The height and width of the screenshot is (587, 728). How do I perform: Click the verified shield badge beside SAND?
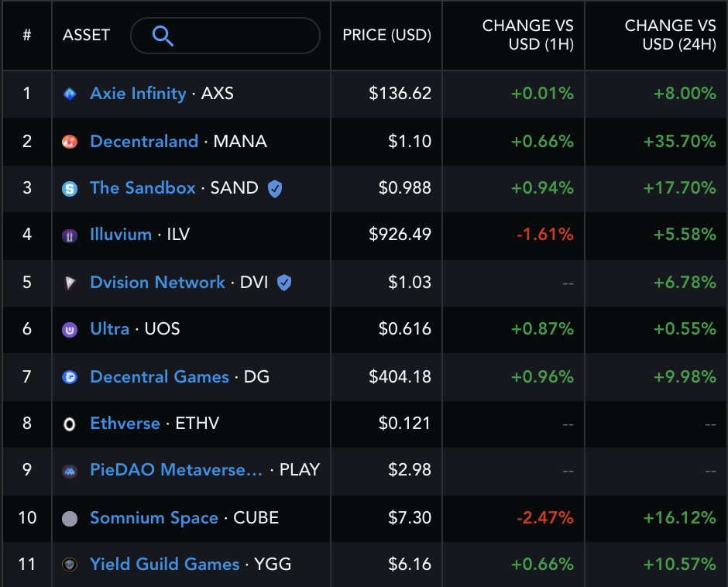tap(275, 188)
